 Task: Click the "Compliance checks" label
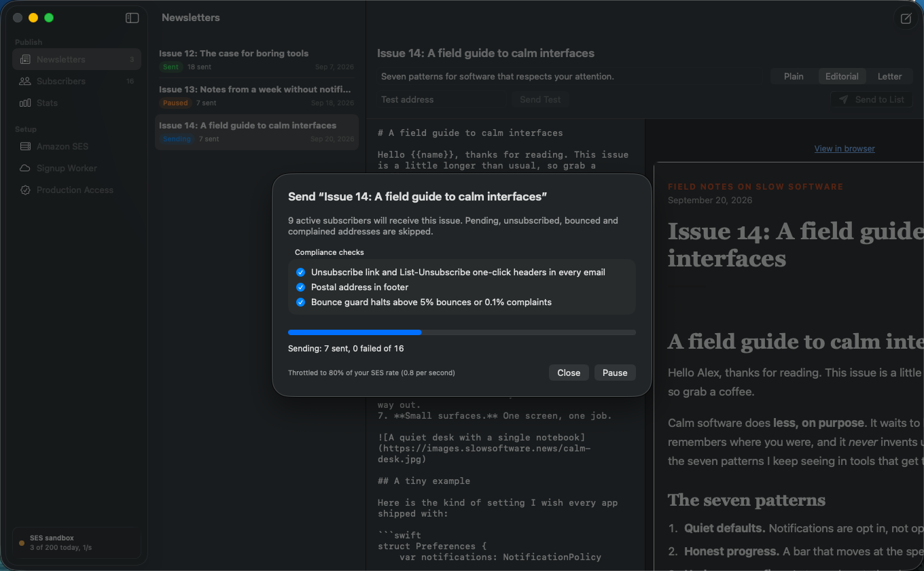pyautogui.click(x=330, y=252)
